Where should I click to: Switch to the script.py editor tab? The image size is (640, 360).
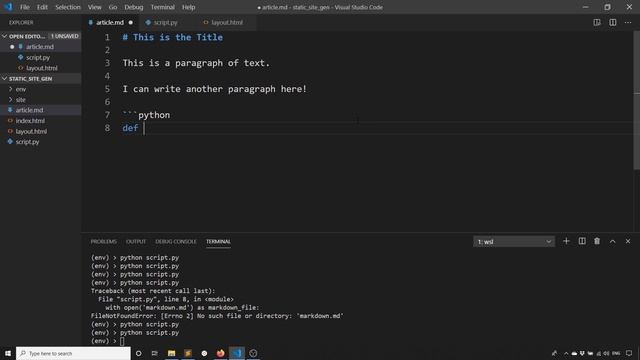click(165, 22)
